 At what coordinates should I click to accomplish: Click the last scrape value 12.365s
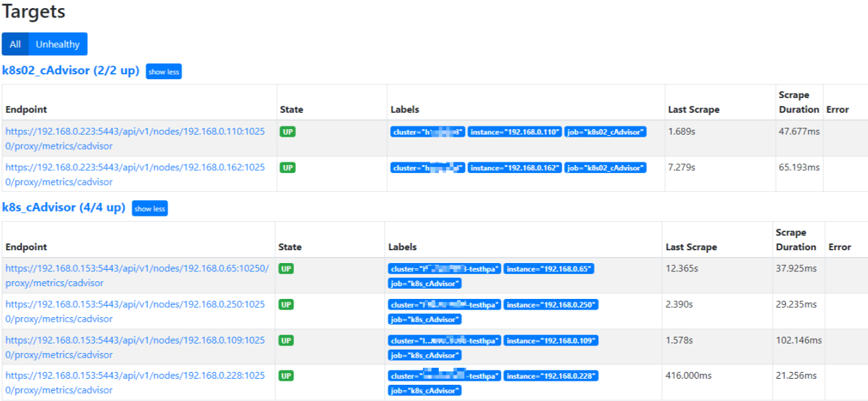[x=681, y=268]
